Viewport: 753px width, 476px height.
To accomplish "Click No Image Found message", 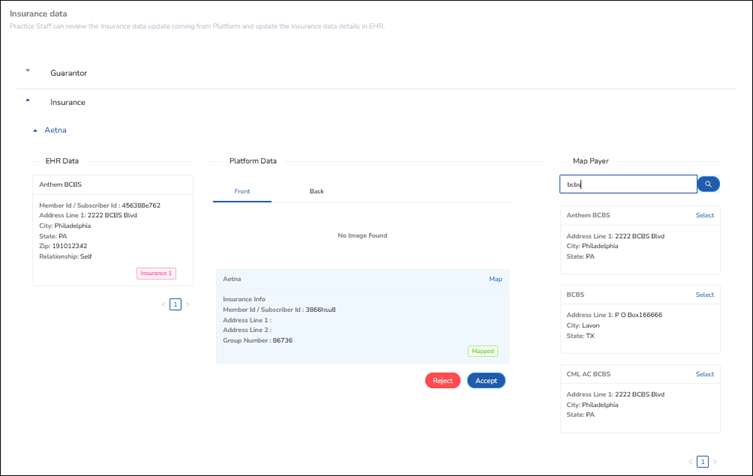I will (x=362, y=235).
